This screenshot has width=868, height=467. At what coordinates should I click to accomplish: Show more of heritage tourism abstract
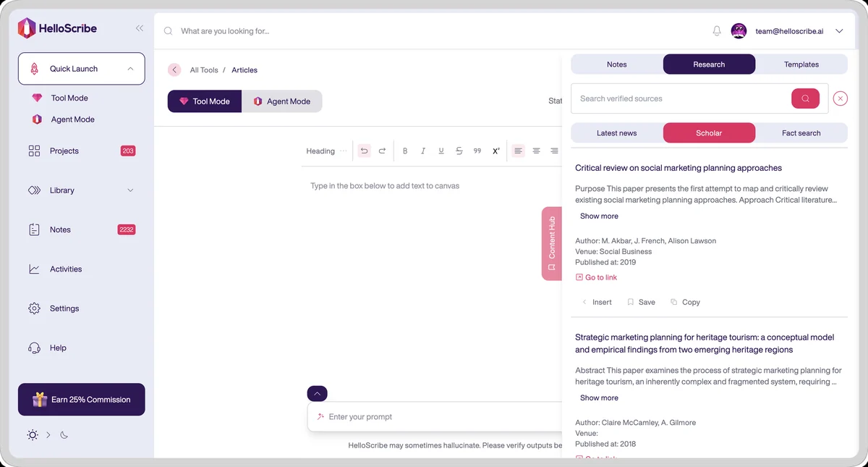(x=599, y=398)
